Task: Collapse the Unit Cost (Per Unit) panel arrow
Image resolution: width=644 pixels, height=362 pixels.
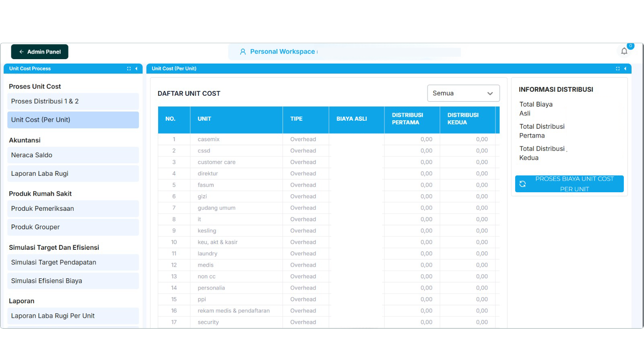Action: 625,69
